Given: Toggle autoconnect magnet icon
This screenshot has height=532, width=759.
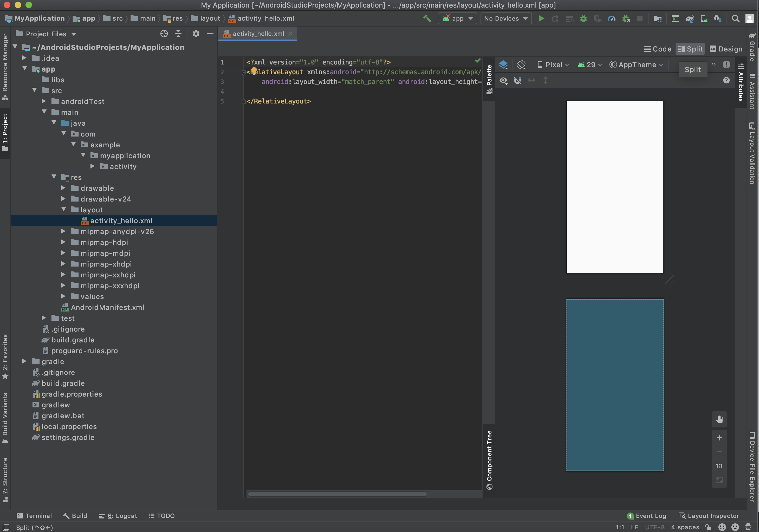Looking at the screenshot, I should click(517, 80).
